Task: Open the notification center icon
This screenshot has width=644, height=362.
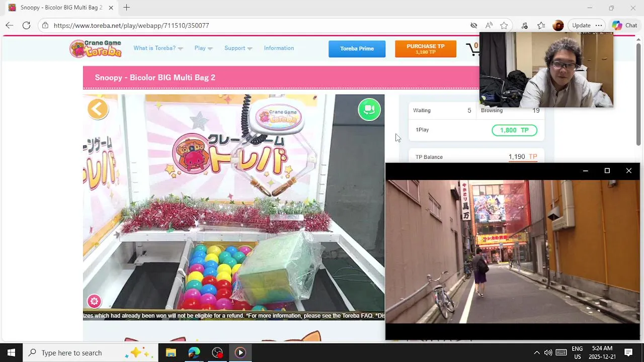Action: click(x=628, y=352)
